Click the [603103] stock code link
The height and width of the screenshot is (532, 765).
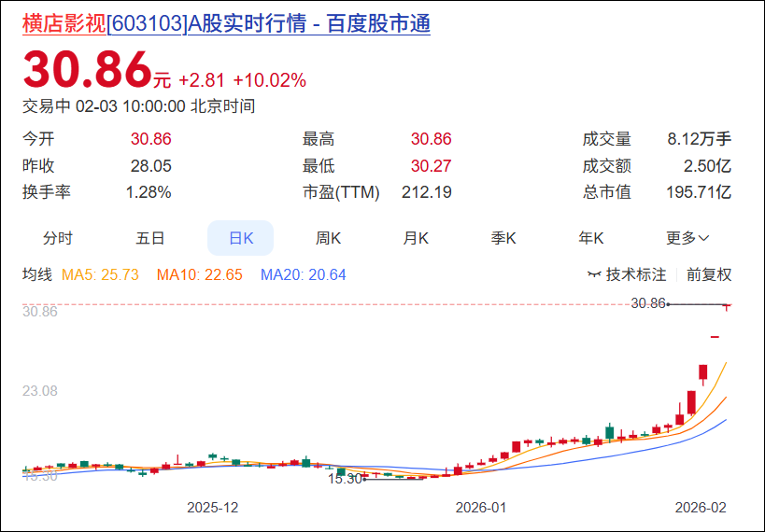click(x=147, y=23)
